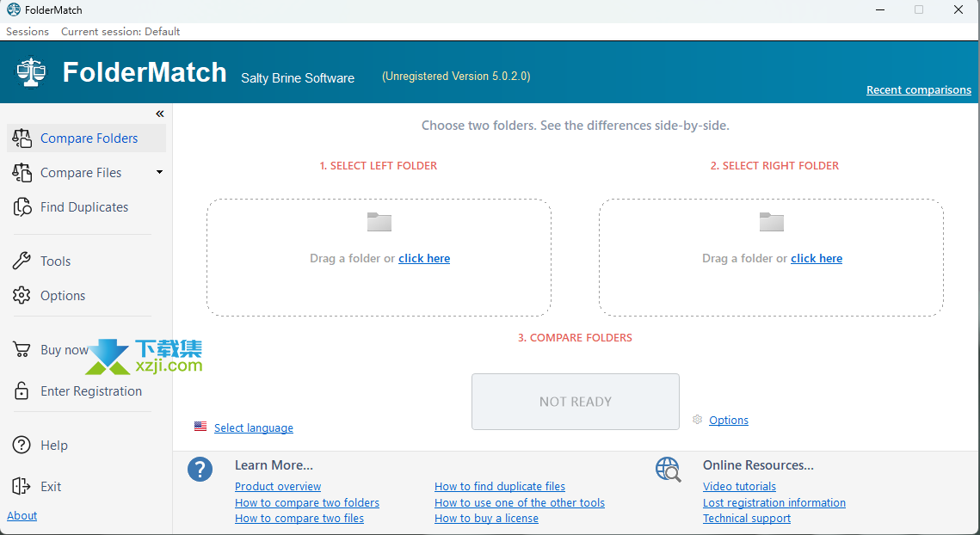The height and width of the screenshot is (535, 980).
Task: Click Buy now in the sidebar
Action: (65, 350)
